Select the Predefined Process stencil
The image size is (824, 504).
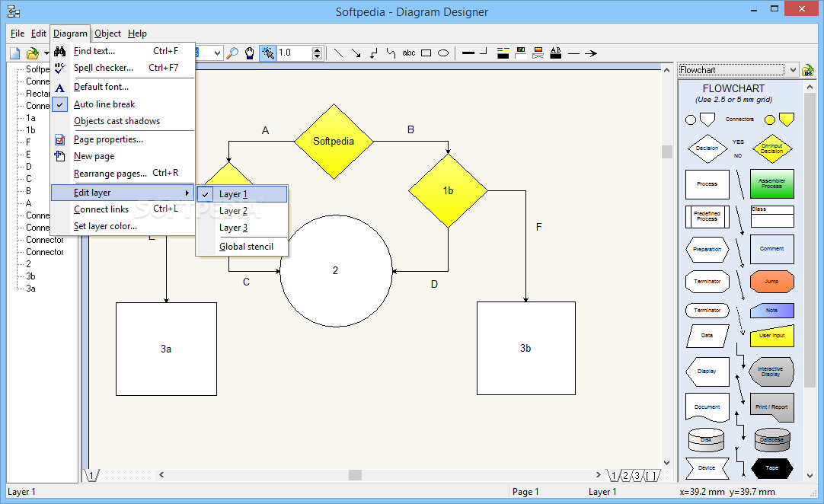pos(707,216)
